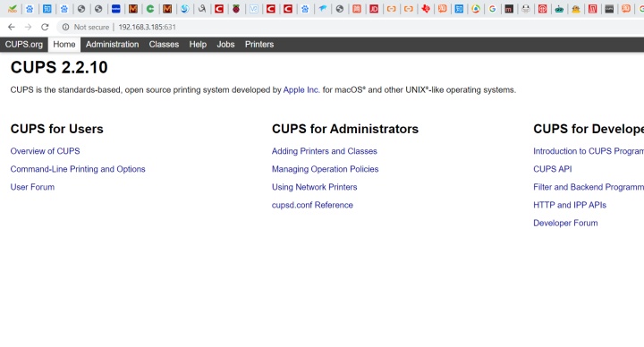Image resolution: width=644 pixels, height=347 pixels.
Task: Open the Printers tab
Action: (x=259, y=45)
